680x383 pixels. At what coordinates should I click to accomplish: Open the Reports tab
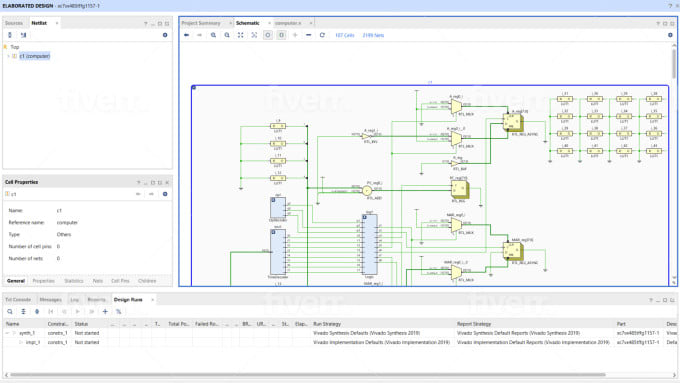pyautogui.click(x=96, y=300)
